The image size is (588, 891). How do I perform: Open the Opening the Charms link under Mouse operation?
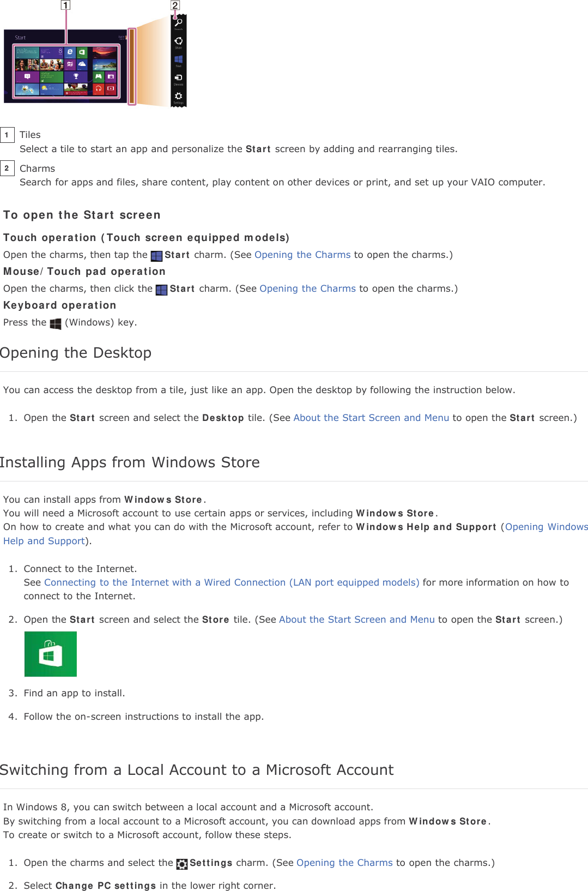pyautogui.click(x=307, y=288)
